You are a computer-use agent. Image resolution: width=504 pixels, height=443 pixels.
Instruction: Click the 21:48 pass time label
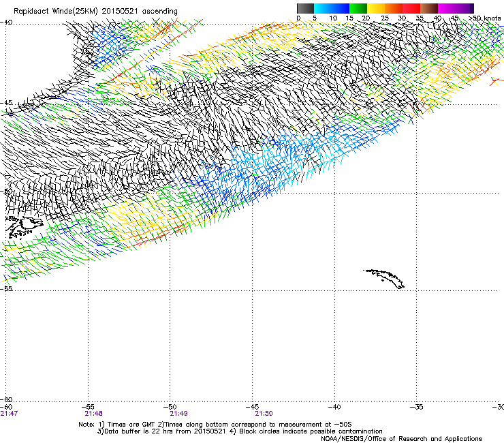coord(93,414)
